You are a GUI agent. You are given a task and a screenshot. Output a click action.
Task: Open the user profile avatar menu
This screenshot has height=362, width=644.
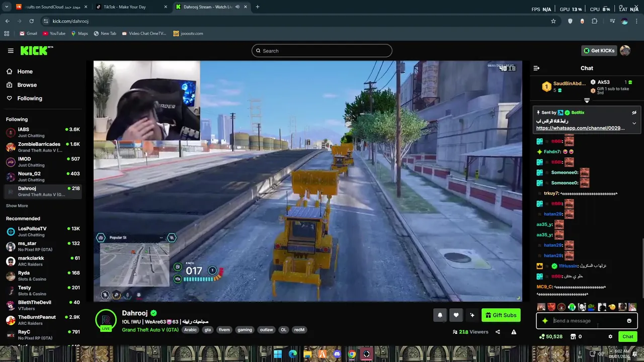625,50
